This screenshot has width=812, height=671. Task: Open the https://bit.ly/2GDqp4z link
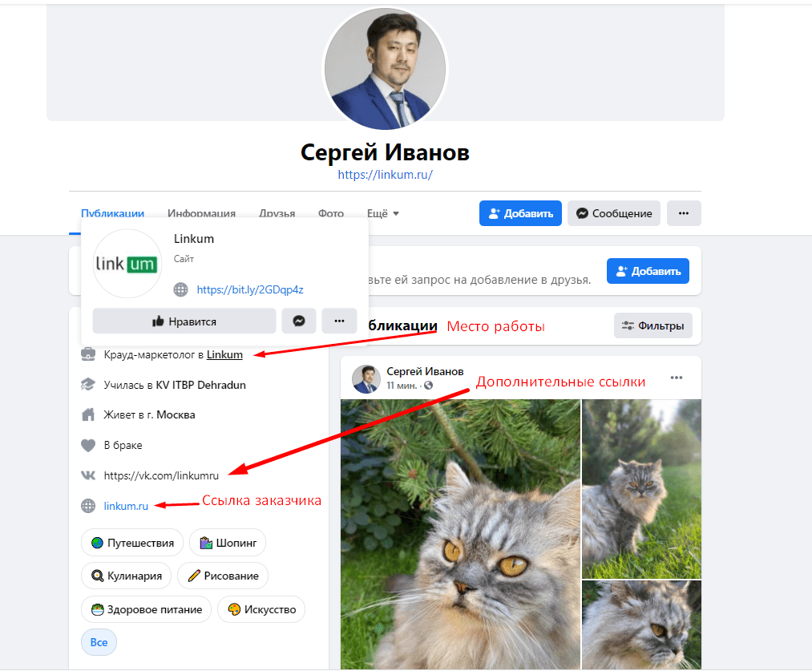[249, 289]
